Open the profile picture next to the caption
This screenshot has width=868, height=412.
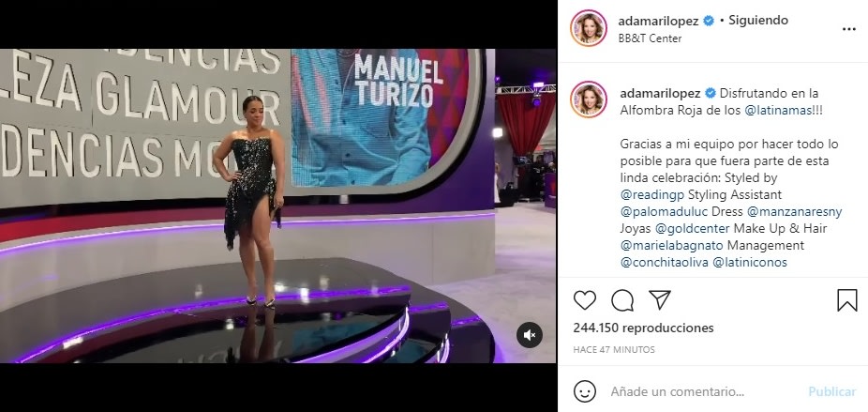pyautogui.click(x=589, y=99)
